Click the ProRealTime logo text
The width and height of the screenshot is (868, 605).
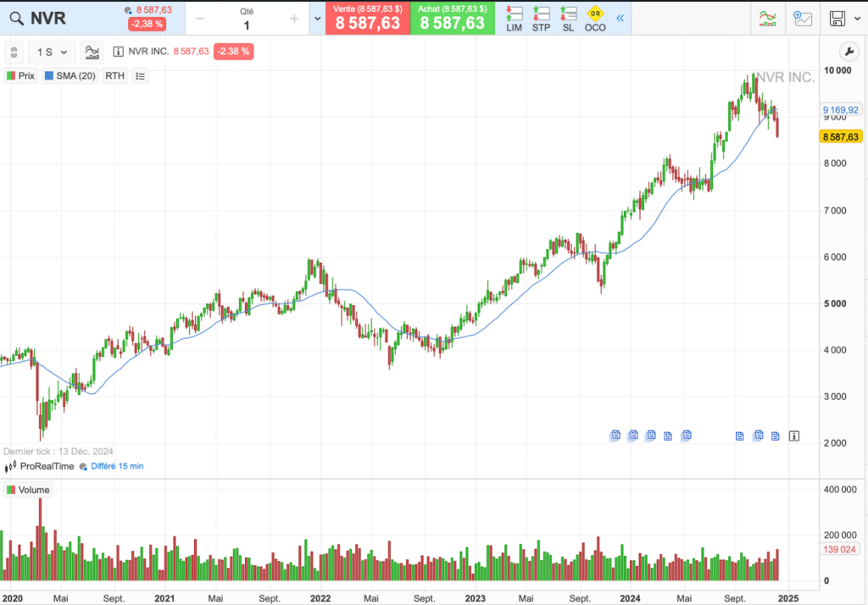[x=47, y=466]
